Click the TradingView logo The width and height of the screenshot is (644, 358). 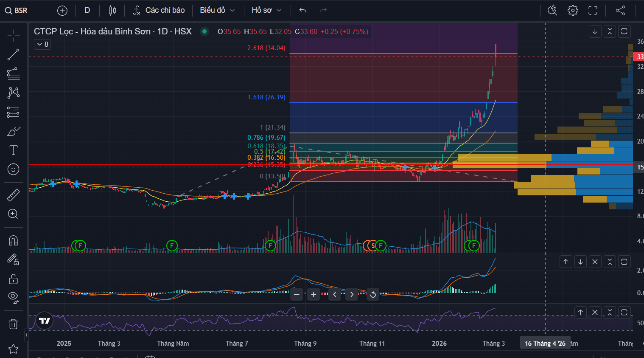point(45,321)
